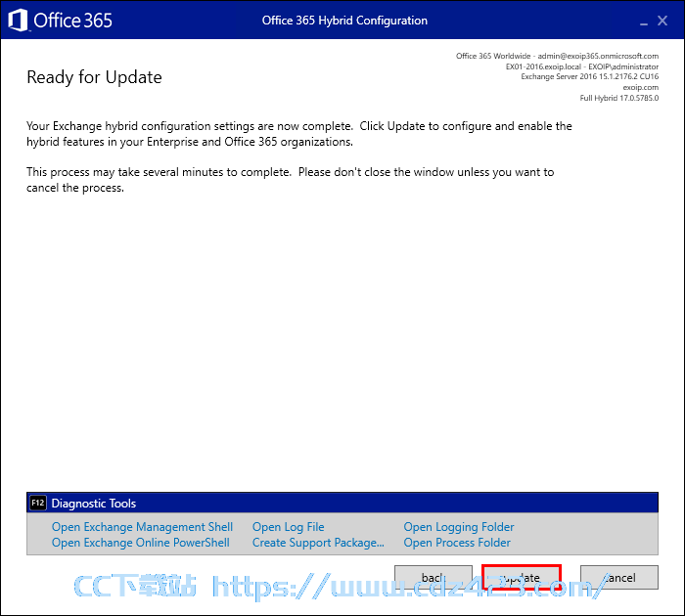Close the Hybrid Configuration window

tap(662, 21)
